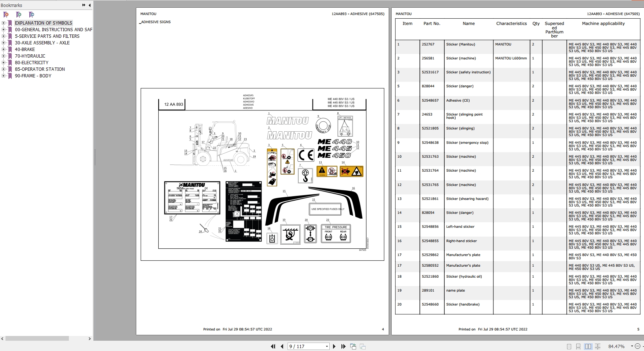This screenshot has width=644, height=351.
Task: Go to the previous page
Action: click(x=282, y=346)
